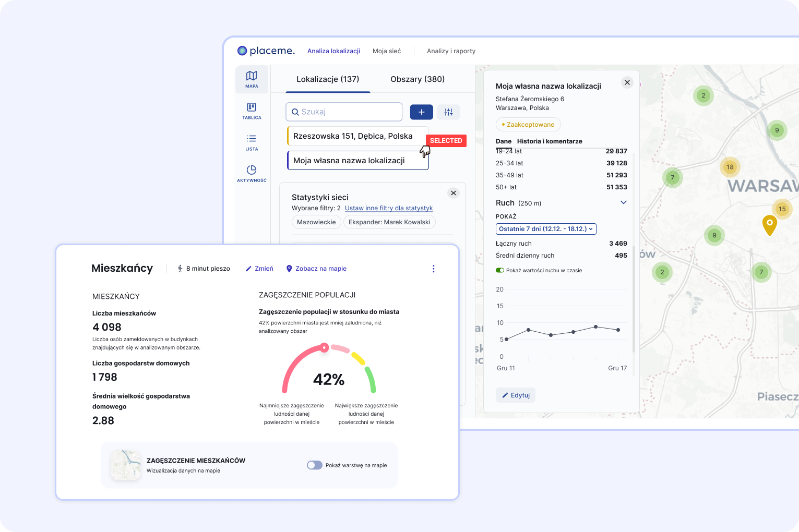The image size is (799, 532).
Task: Click the Edytuj button
Action: click(x=516, y=395)
